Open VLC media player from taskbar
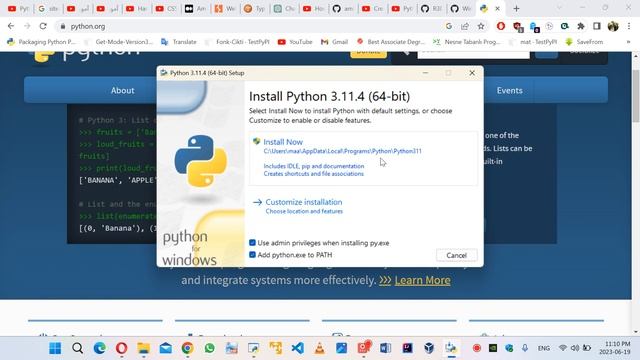This screenshot has width=640, height=360. [x=320, y=348]
